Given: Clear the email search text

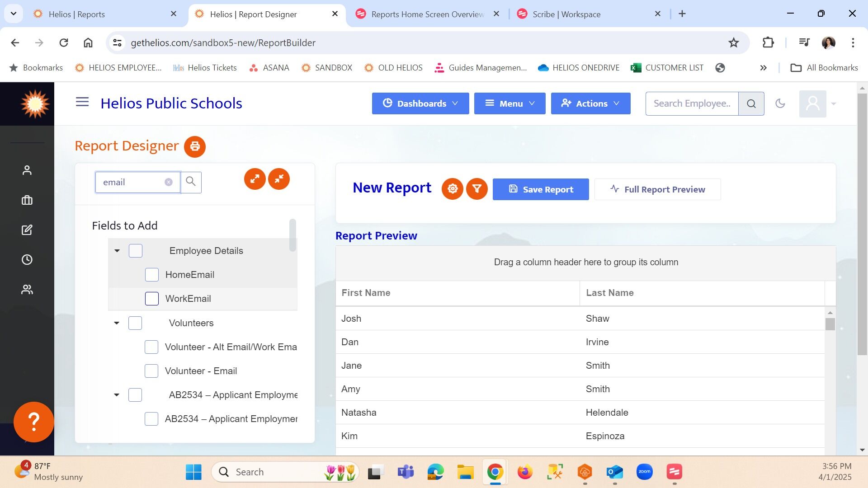Looking at the screenshot, I should 168,182.
